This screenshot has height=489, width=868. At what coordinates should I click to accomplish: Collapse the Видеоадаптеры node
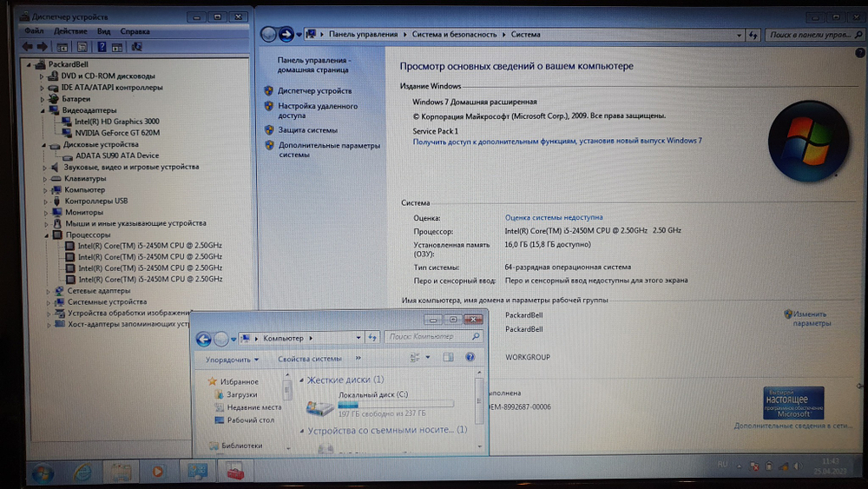[43, 110]
